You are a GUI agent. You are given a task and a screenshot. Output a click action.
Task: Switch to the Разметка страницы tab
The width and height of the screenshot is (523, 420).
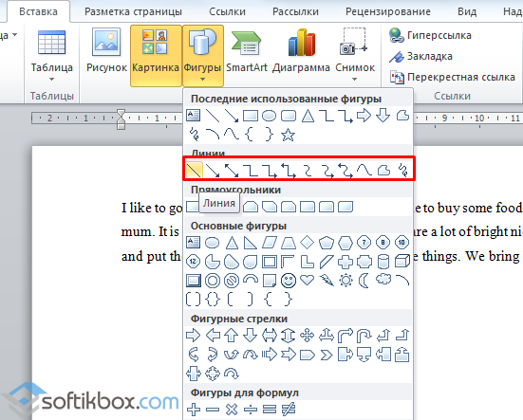[x=133, y=11]
